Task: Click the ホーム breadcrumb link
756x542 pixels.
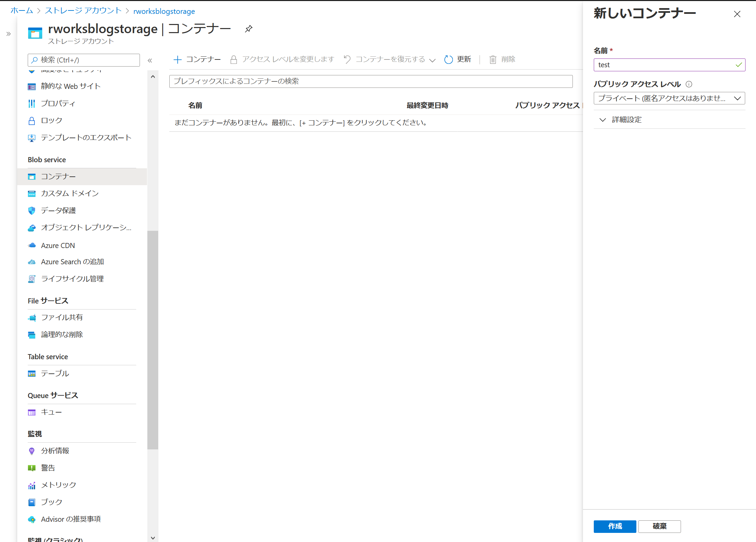Action: click(22, 11)
